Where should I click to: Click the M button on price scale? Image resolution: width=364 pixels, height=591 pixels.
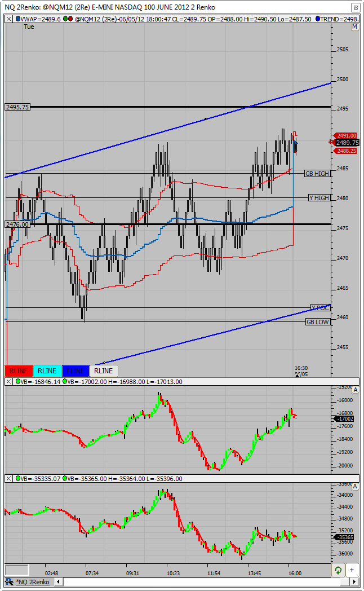point(354,27)
